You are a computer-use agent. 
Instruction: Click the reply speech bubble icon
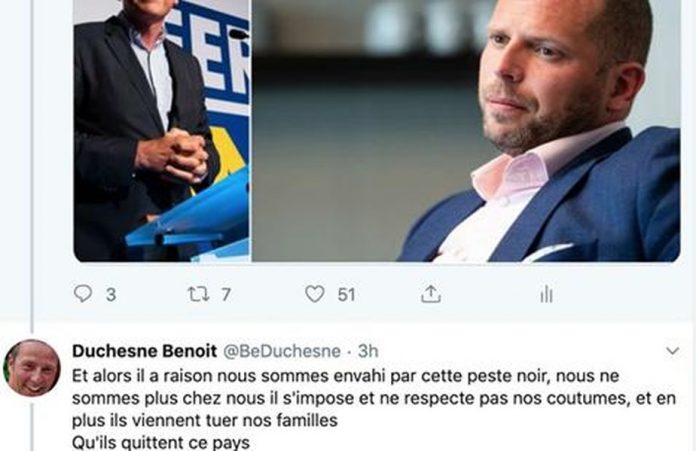pos(83,293)
